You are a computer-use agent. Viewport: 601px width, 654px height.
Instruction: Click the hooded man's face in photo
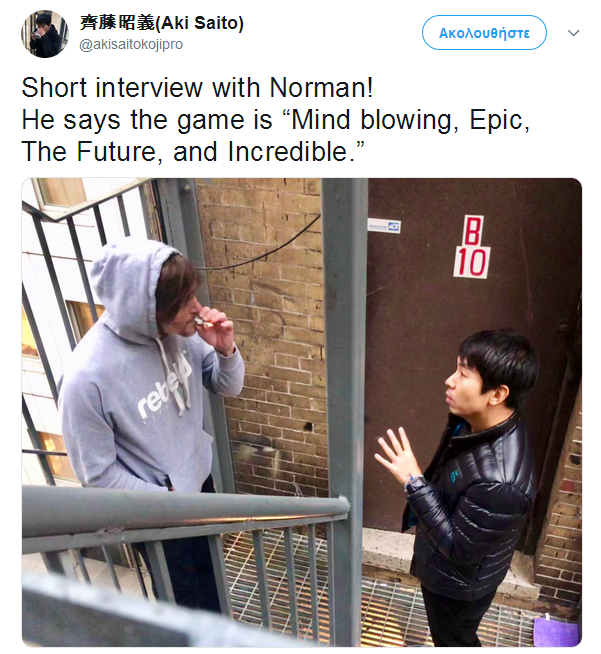pyautogui.click(x=181, y=297)
